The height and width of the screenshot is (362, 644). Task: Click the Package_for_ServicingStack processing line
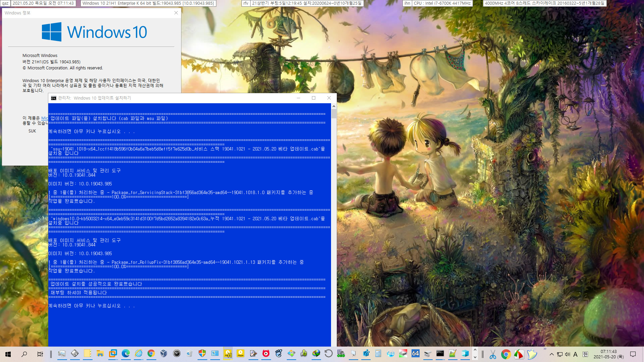(181, 192)
